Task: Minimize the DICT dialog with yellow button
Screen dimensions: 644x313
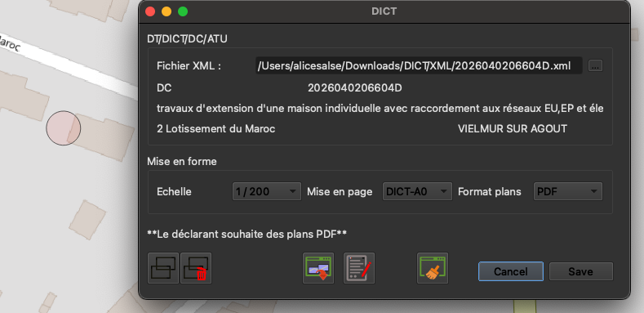Action: coord(167,11)
